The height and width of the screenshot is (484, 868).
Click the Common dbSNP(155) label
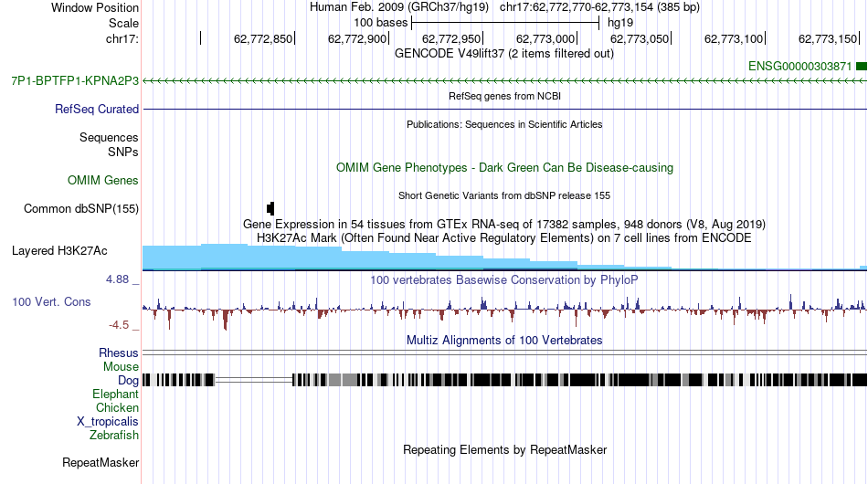coord(81,208)
